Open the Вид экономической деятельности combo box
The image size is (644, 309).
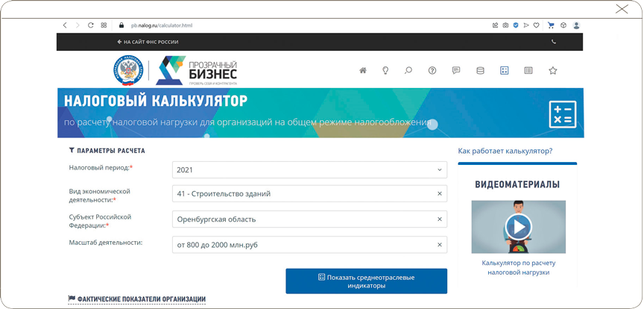(x=302, y=194)
